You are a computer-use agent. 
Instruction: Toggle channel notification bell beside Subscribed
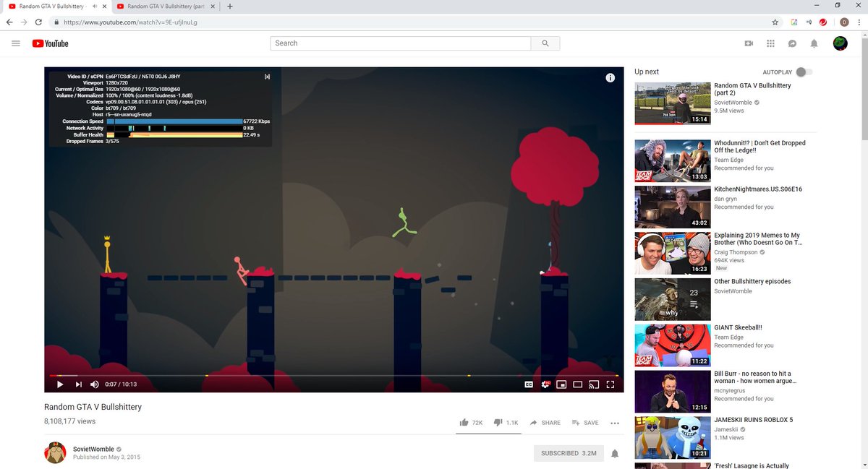615,454
